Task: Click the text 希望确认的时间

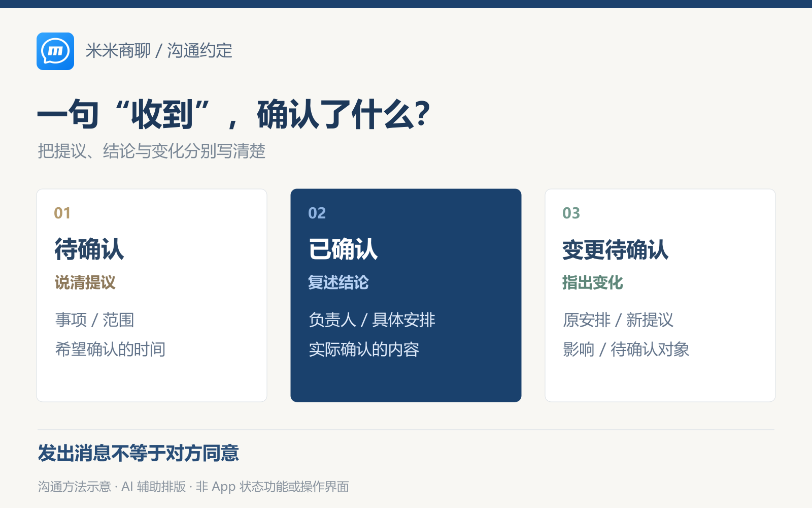Action: click(110, 350)
